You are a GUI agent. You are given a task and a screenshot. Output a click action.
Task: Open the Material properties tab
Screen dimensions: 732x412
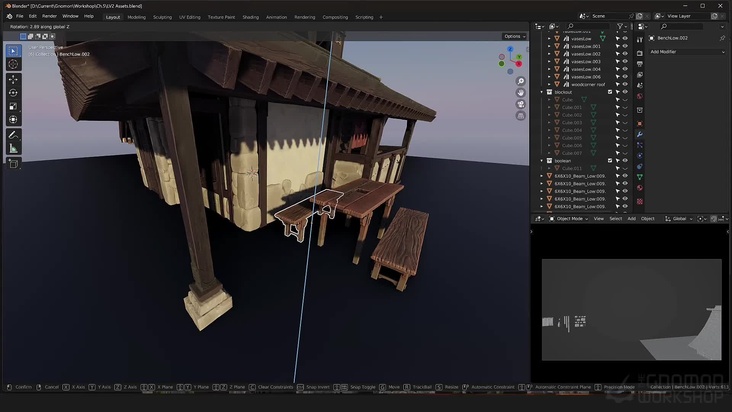[640, 189]
